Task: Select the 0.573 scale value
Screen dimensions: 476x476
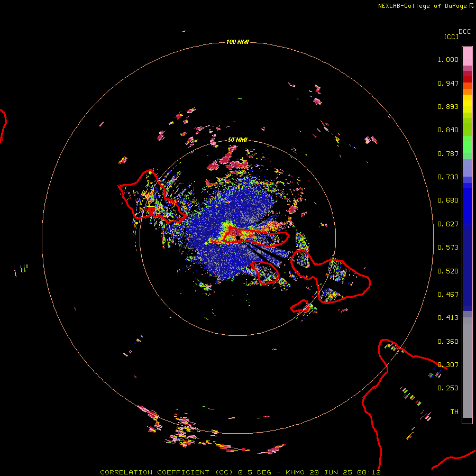Action: point(448,248)
